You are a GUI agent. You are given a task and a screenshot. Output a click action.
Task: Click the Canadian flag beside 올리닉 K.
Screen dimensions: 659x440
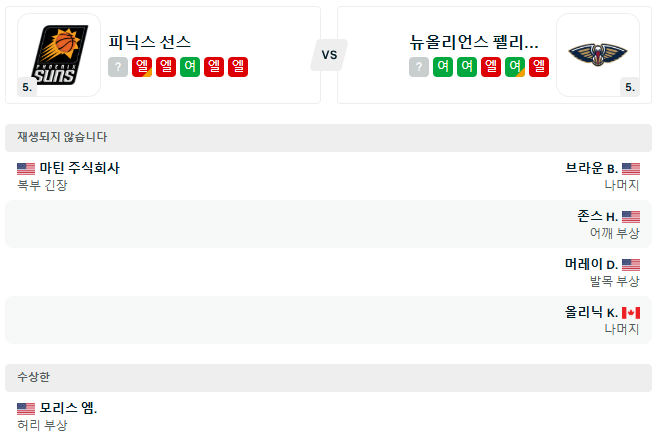click(630, 312)
